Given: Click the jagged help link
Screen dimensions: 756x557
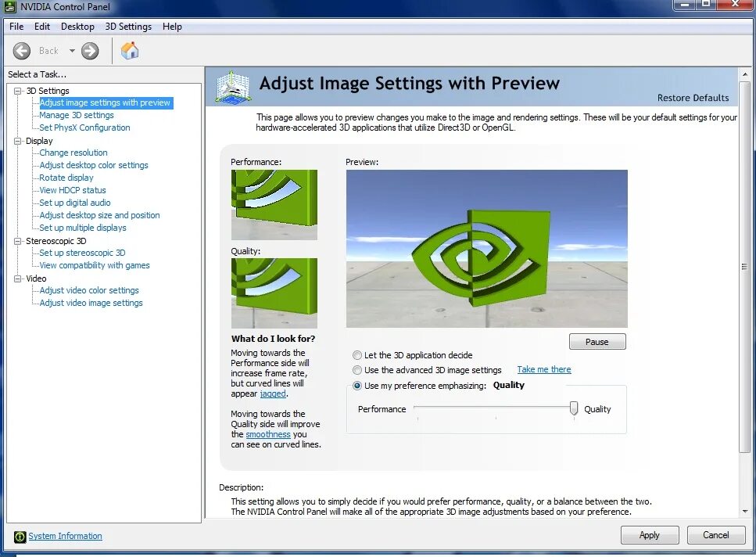Looking at the screenshot, I should click(273, 394).
